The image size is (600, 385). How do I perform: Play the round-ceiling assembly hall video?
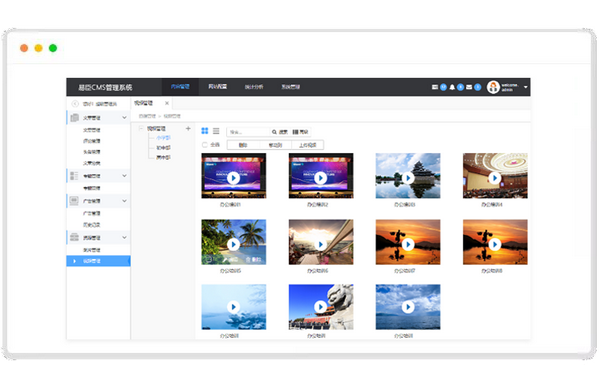tap(495, 178)
